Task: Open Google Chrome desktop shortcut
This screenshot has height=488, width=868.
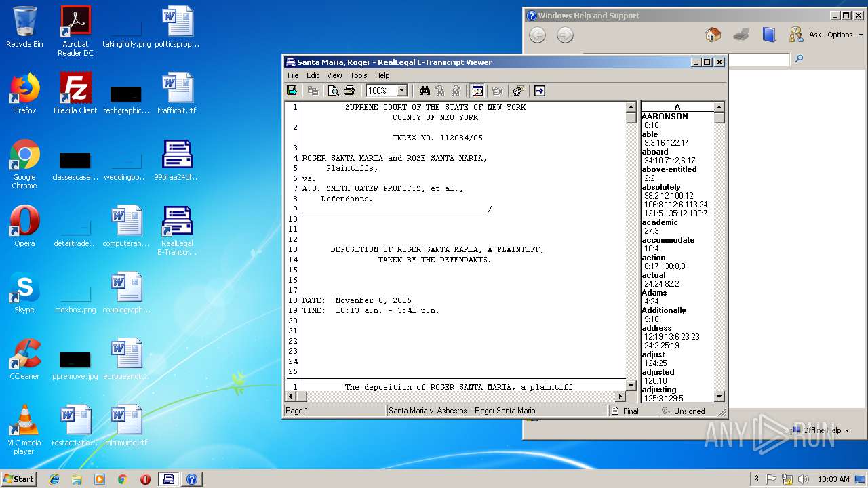Action: point(24,164)
